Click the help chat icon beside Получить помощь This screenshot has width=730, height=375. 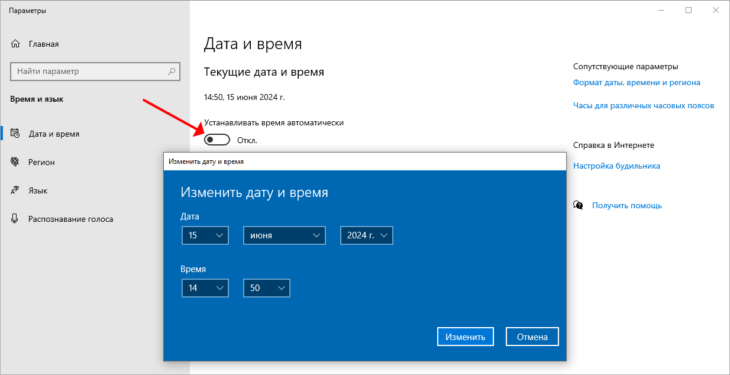579,205
